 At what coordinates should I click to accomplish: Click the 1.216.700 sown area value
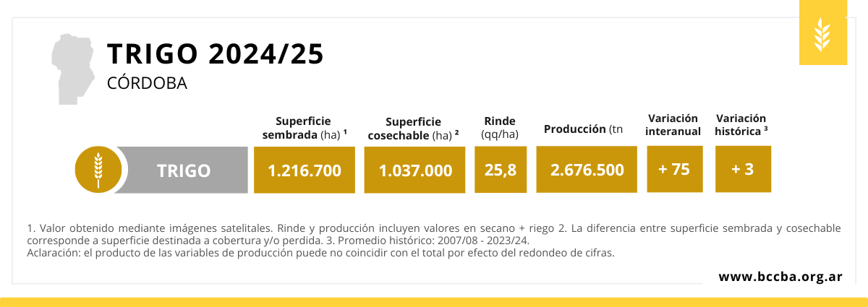[304, 170]
